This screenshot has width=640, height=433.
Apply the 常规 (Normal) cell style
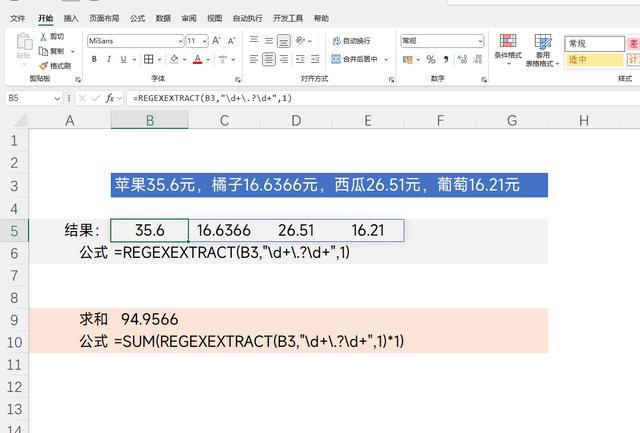pyautogui.click(x=595, y=43)
